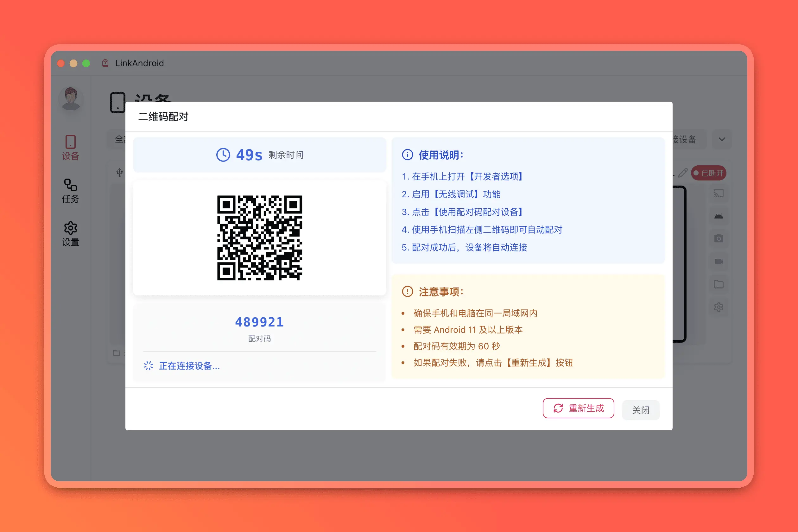Image resolution: width=798 pixels, height=532 pixels.
Task: Click instruction step 2 启用【无线调试】功能
Action: (x=451, y=194)
